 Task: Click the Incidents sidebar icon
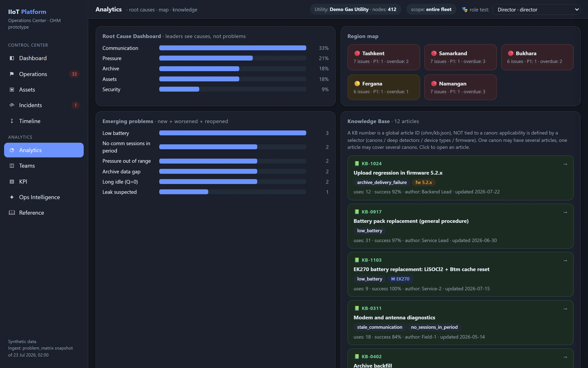[12, 105]
